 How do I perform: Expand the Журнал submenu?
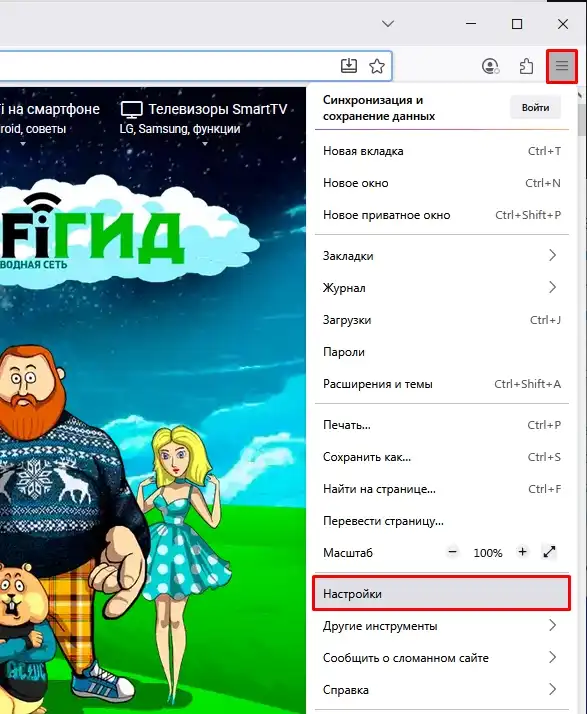[x=442, y=288]
